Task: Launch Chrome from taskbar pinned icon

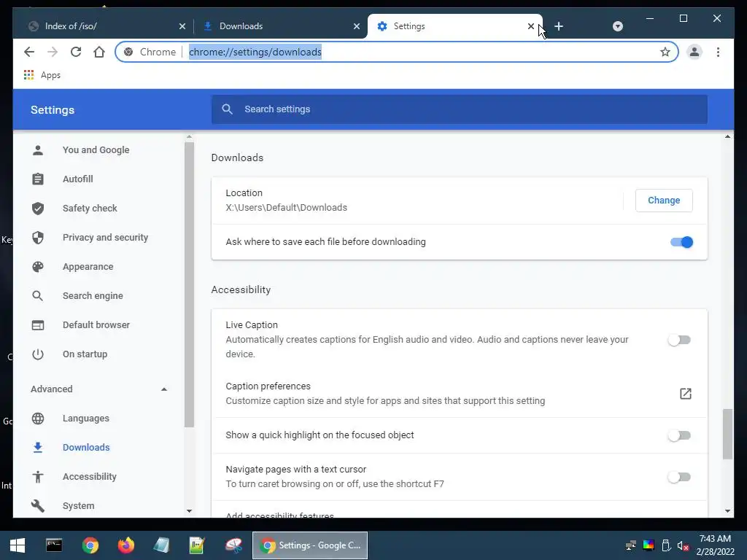Action: [x=90, y=545]
